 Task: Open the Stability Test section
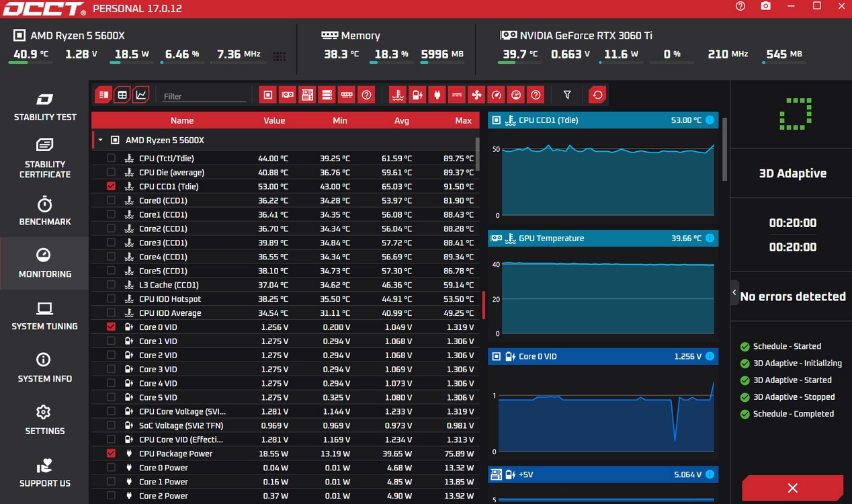(x=44, y=108)
